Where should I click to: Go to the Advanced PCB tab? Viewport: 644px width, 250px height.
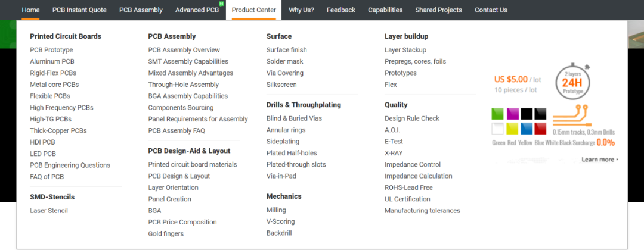click(x=197, y=10)
